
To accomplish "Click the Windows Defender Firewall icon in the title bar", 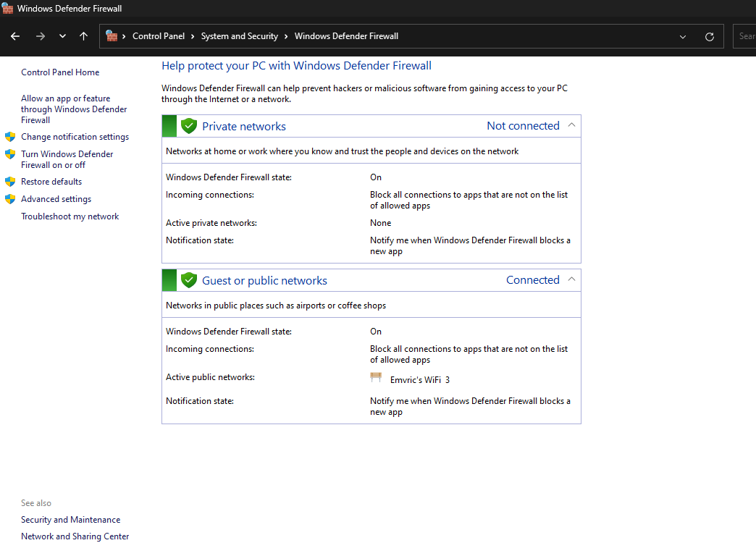I will click(x=8, y=8).
